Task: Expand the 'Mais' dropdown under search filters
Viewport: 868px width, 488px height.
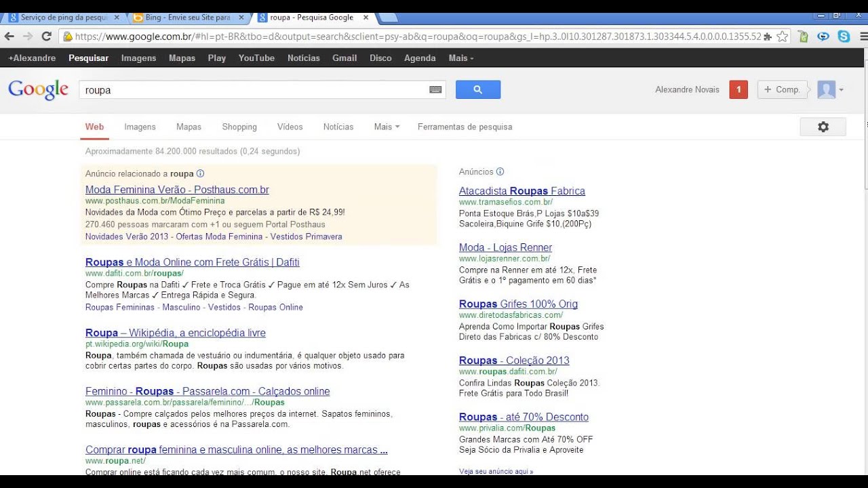Action: point(387,127)
